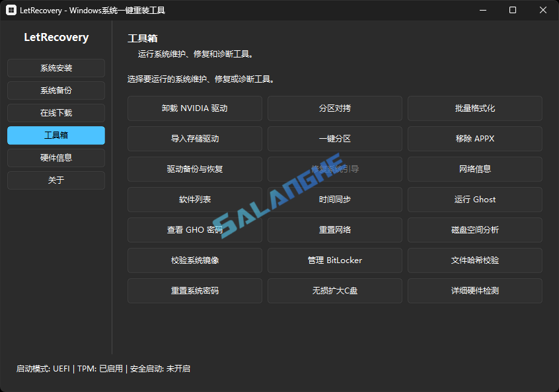
Task: Maximize the LetRecovery window
Action: coord(513,11)
